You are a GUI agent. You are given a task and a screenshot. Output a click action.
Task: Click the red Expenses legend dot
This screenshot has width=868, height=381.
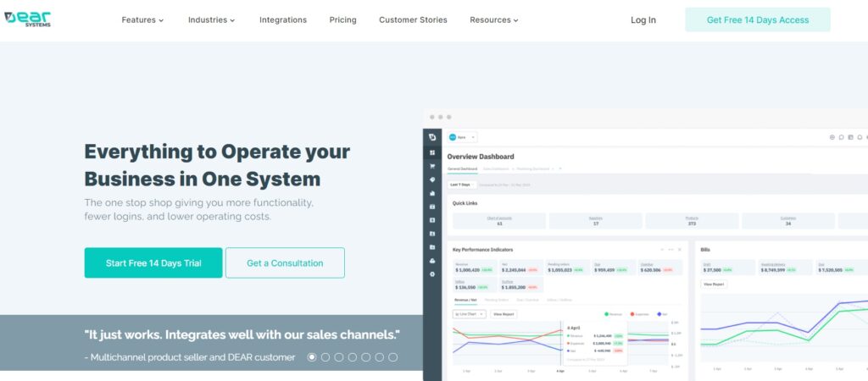632,314
